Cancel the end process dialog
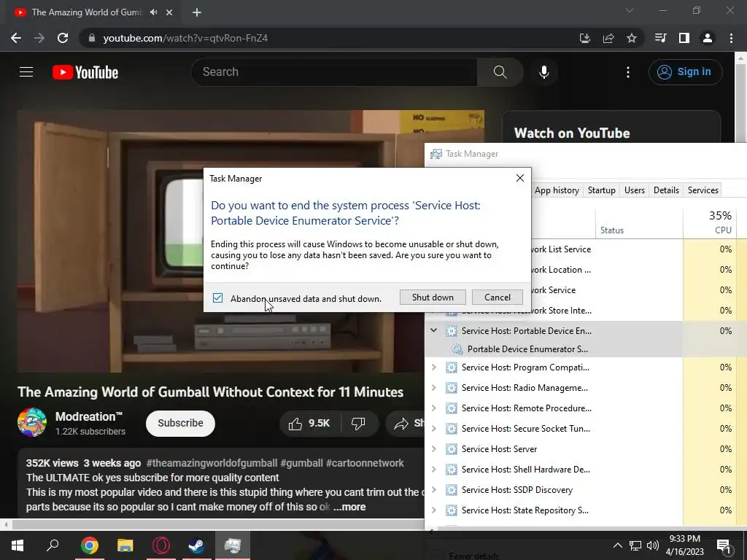 [498, 297]
